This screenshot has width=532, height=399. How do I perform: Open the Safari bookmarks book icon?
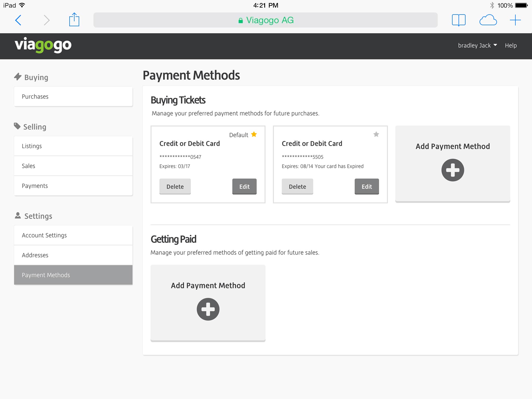459,20
